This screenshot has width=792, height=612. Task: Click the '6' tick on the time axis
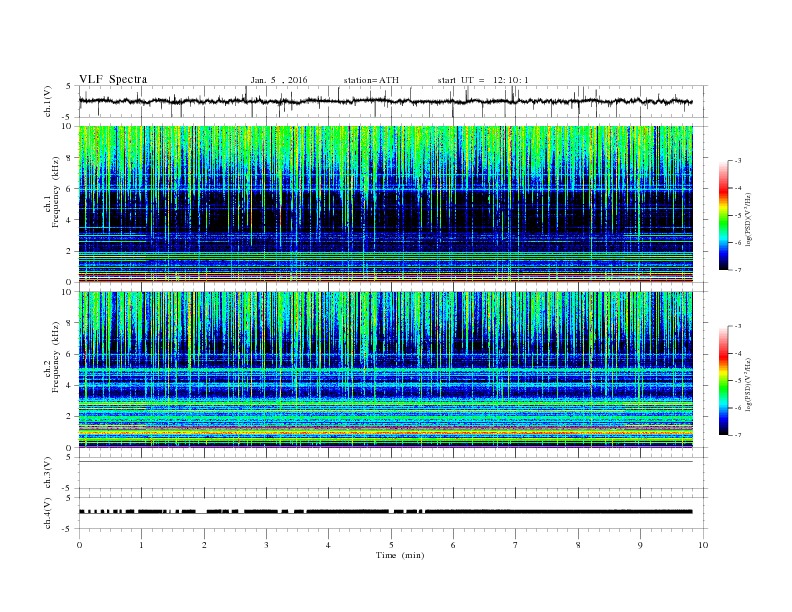(x=453, y=545)
